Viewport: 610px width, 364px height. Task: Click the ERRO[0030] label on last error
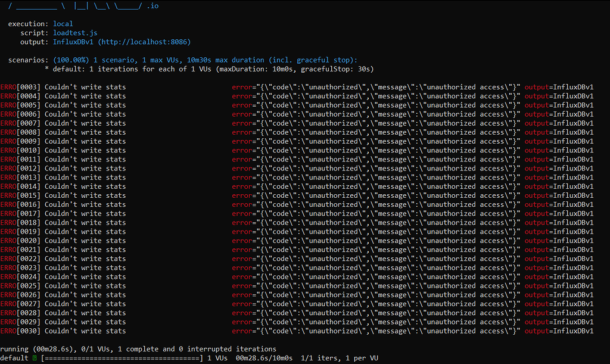click(19, 331)
